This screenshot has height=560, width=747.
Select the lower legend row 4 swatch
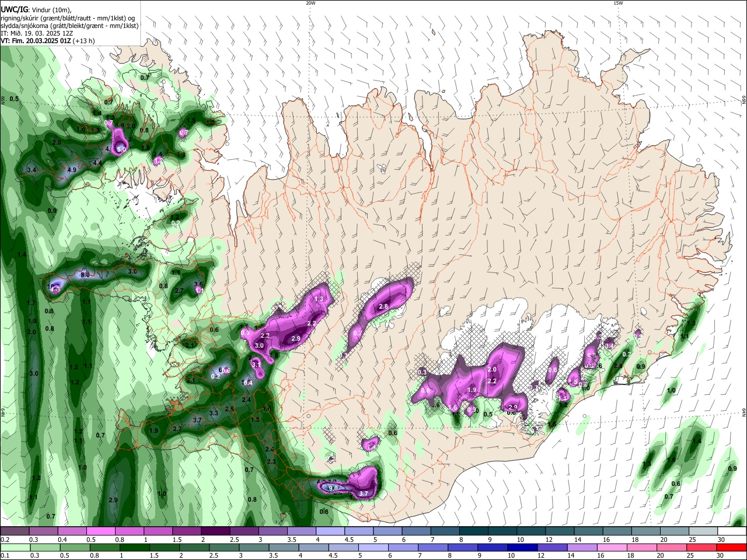[x=313, y=548]
